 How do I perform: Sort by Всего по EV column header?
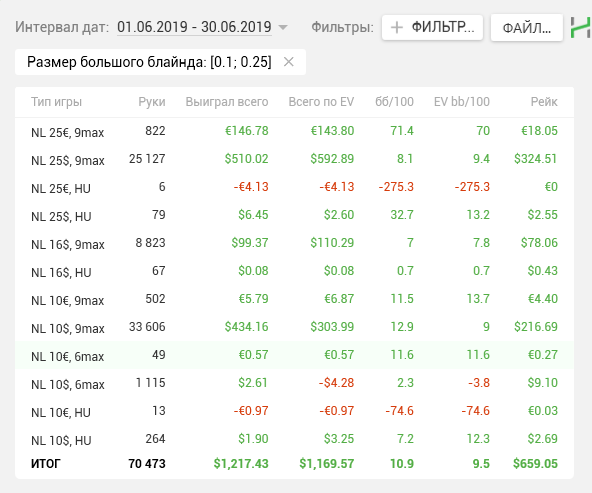(321, 102)
